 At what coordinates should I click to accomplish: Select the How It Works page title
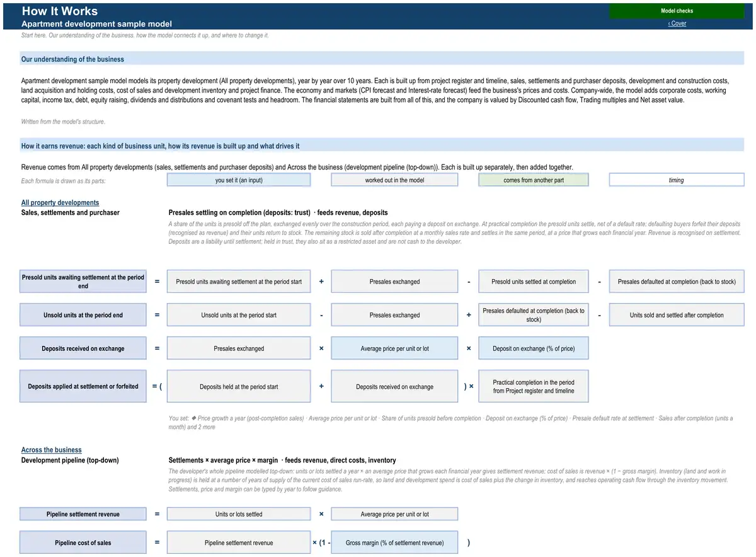(x=60, y=11)
